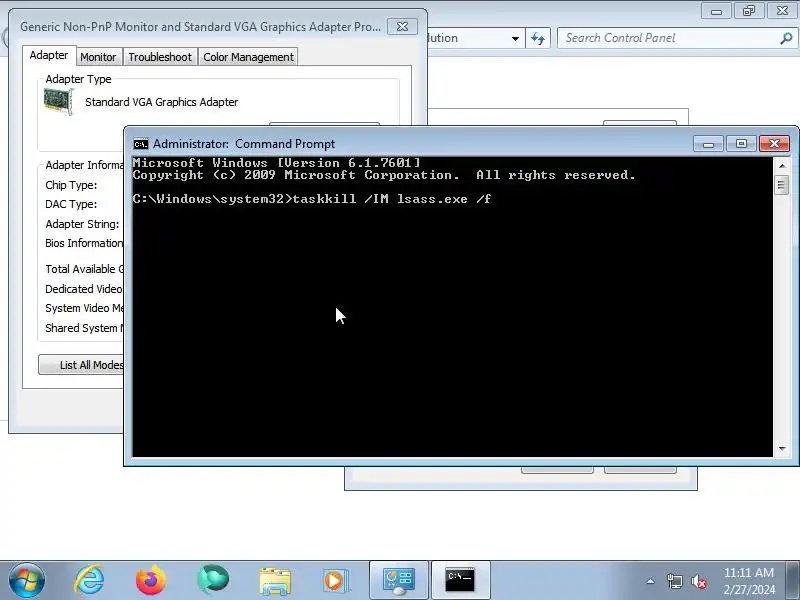Open Windows Explorer folder in the taskbar
Screen dimensions: 800x600
pos(274,581)
